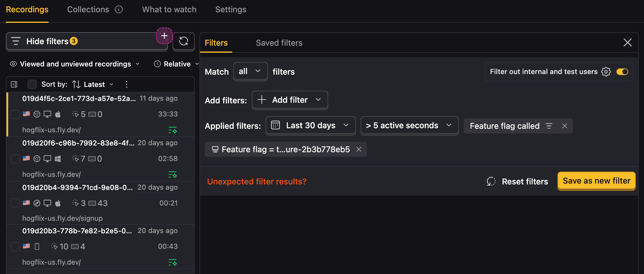Open the What to watch page
The image size is (644, 274).
[169, 9]
